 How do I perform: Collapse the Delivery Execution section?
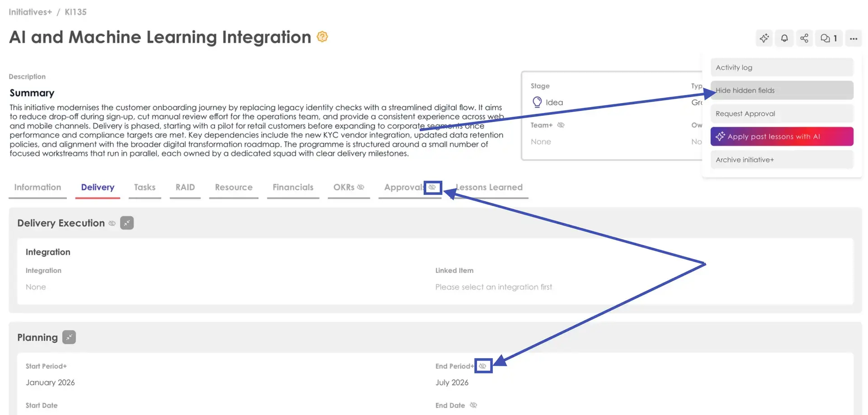click(127, 223)
